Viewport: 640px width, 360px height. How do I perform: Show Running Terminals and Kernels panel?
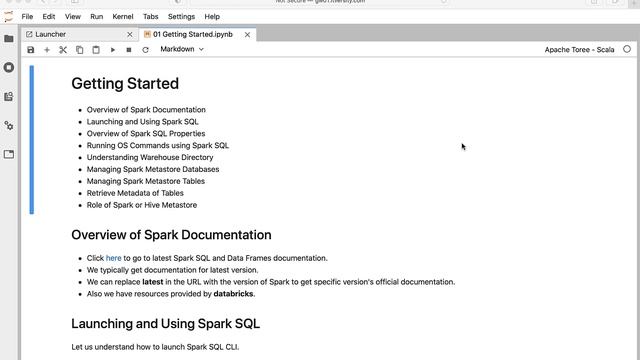coord(9,67)
